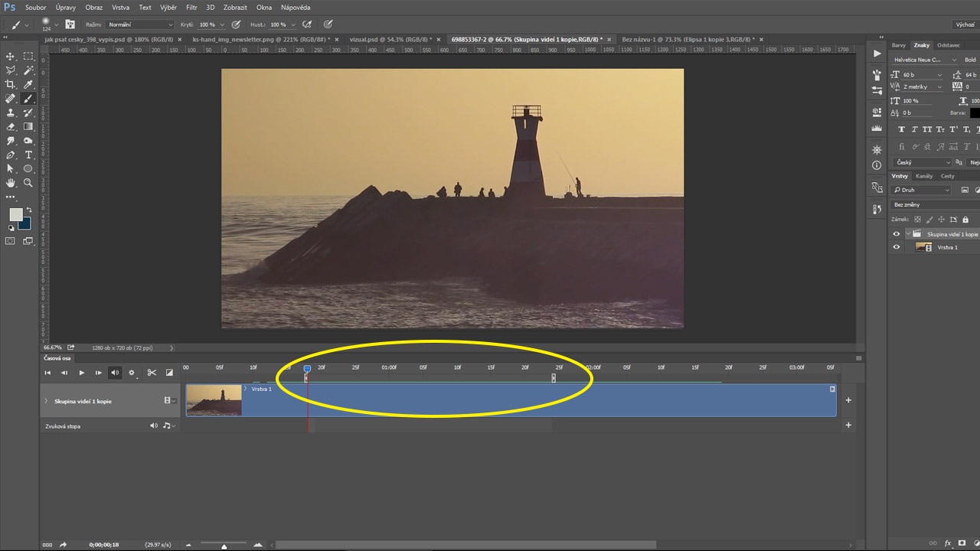Select the Path Selection arrow tool

(x=11, y=168)
